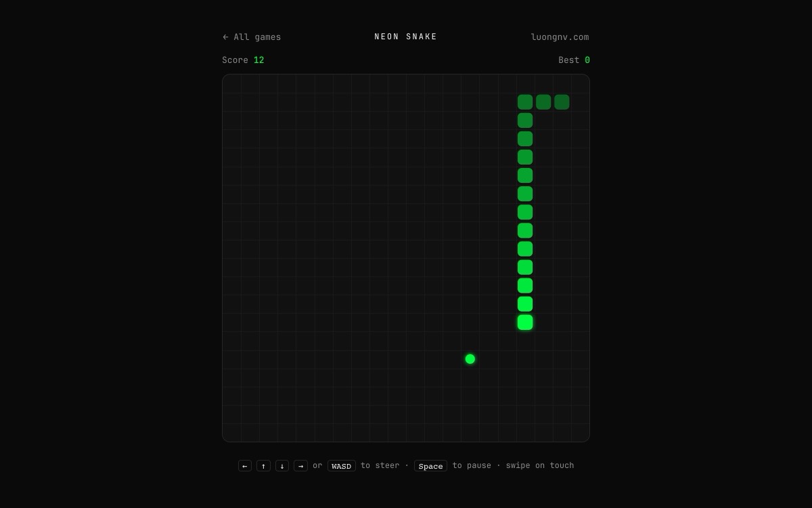Click the Space key hint
Viewport: 812px width, 508px height.
pos(430,466)
